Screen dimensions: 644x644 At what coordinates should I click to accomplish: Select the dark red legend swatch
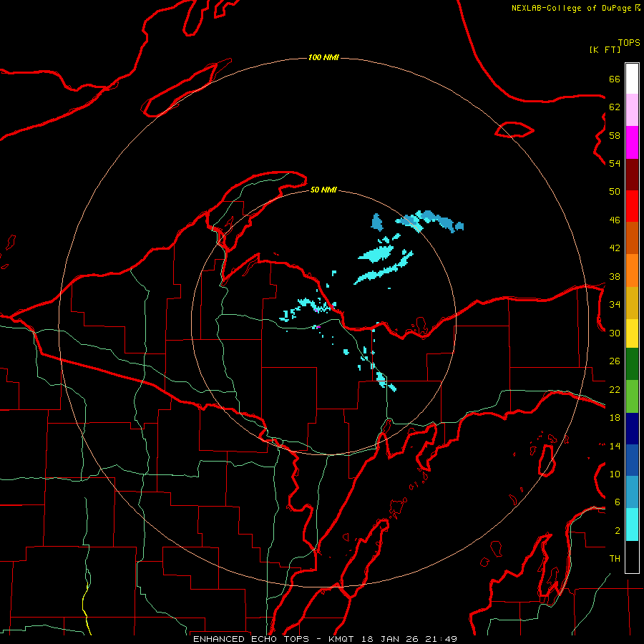632,175
